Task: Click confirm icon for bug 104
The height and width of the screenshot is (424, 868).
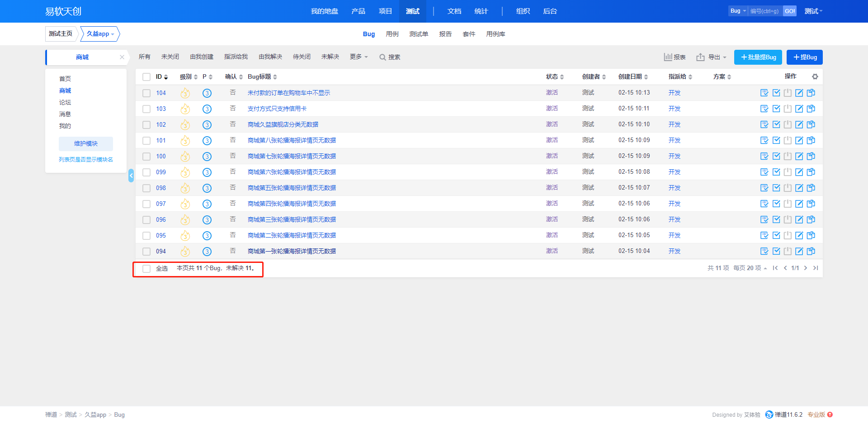Action: [764, 93]
